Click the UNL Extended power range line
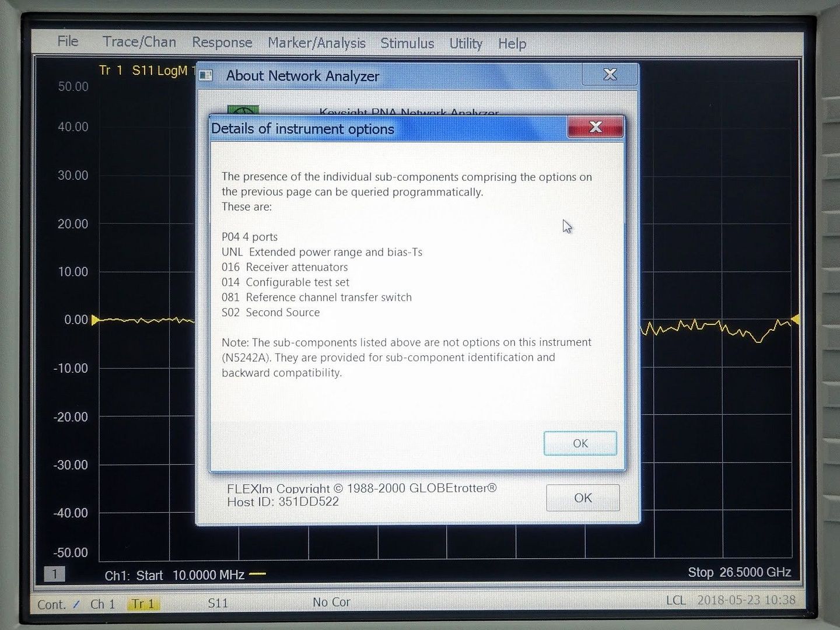Image resolution: width=840 pixels, height=630 pixels. tap(322, 252)
